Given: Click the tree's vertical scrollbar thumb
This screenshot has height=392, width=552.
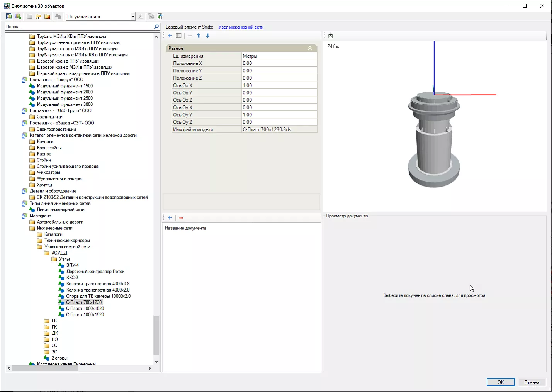Looking at the screenshot, I should coord(156,334).
